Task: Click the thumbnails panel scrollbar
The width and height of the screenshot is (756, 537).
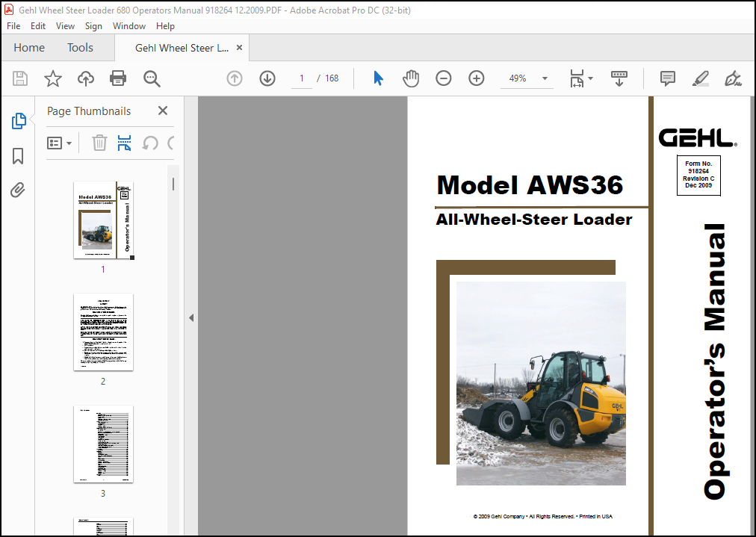Action: coord(173,184)
